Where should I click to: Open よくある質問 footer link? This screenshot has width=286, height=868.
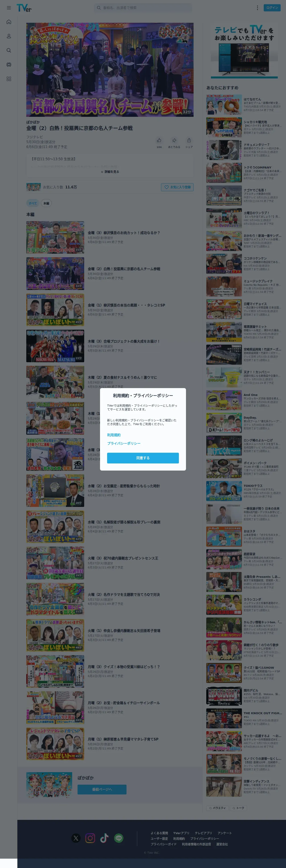pyautogui.click(x=159, y=833)
